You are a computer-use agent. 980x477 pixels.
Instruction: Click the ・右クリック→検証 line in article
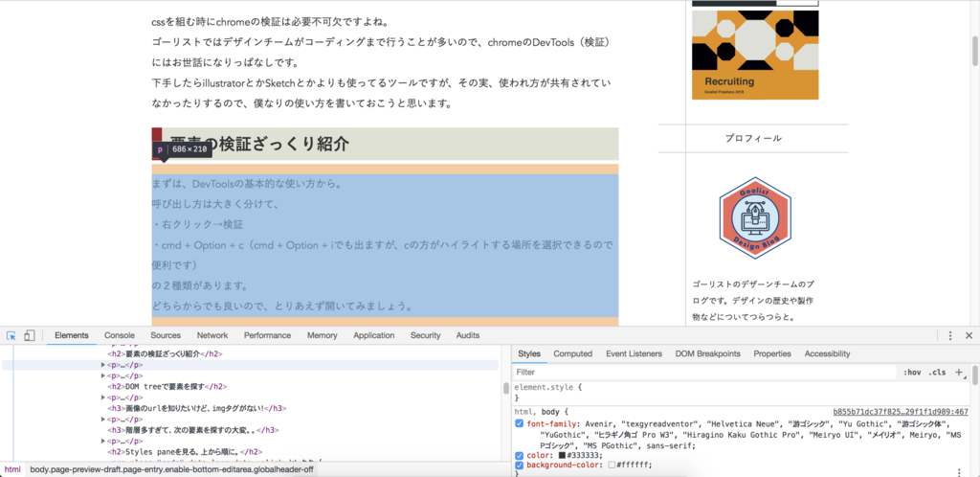(x=197, y=224)
